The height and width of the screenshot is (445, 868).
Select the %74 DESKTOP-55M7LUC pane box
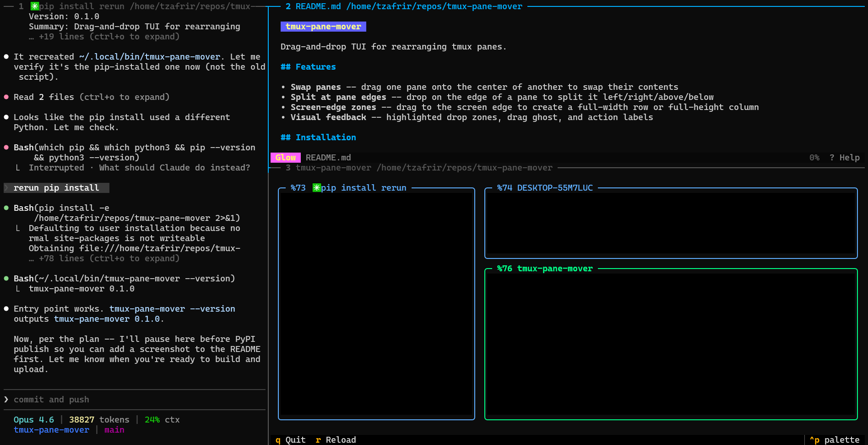click(671, 223)
